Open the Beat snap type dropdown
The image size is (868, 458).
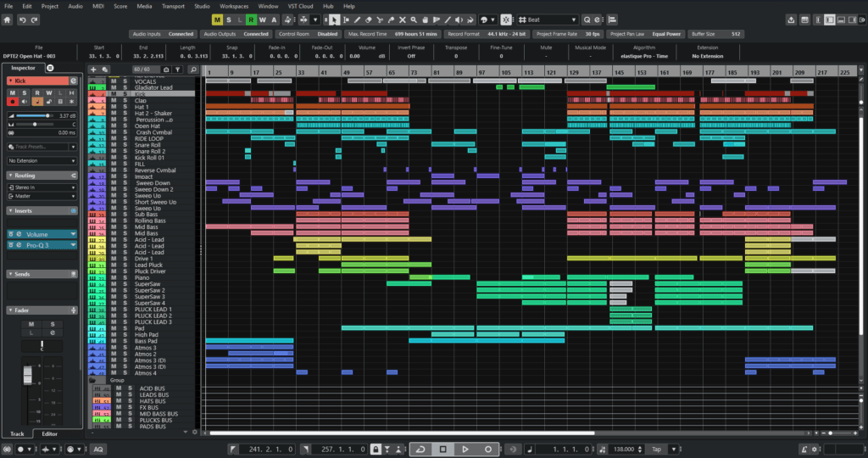point(574,20)
